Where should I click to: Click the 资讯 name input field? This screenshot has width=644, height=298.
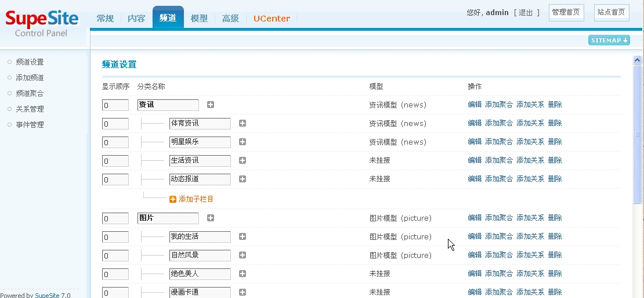[168, 105]
